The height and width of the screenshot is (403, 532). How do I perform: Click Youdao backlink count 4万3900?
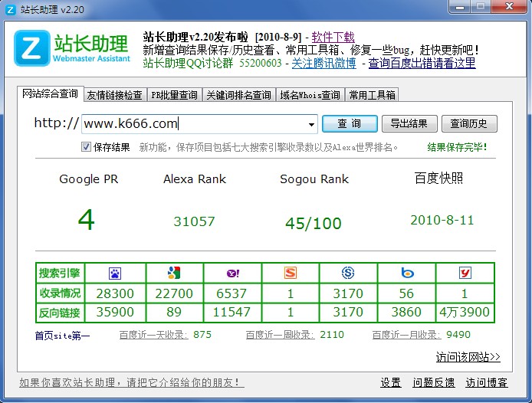[x=465, y=312]
